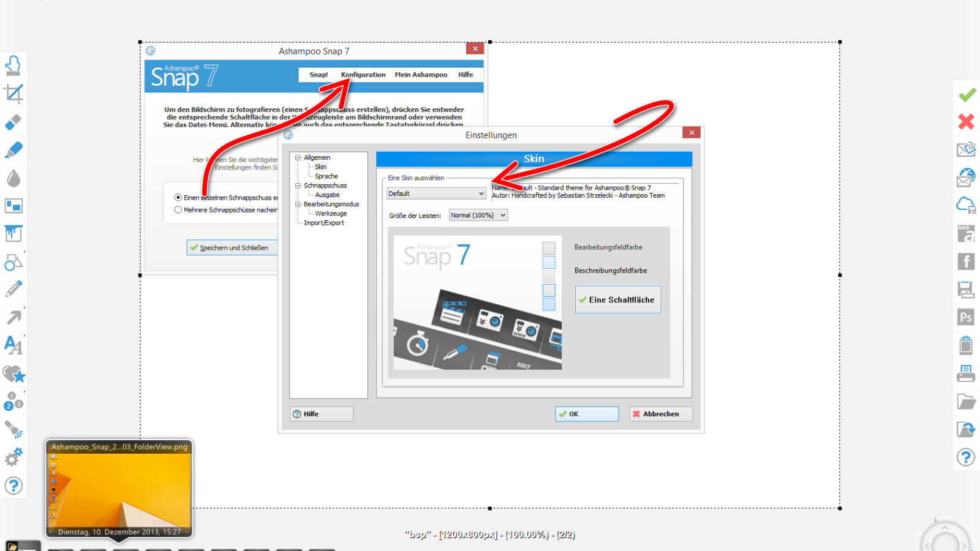Select 'Mehrere Schnappschüsse' radio option
The width and height of the screenshot is (980, 551).
[178, 210]
